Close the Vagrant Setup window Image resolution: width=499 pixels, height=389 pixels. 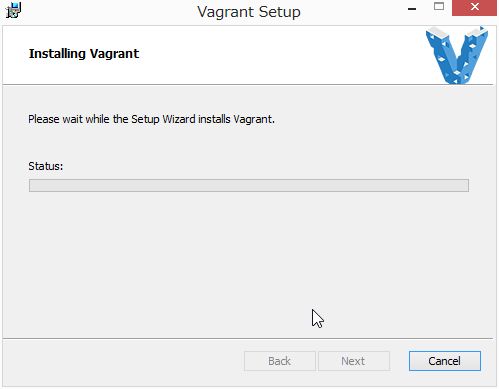pos(474,8)
